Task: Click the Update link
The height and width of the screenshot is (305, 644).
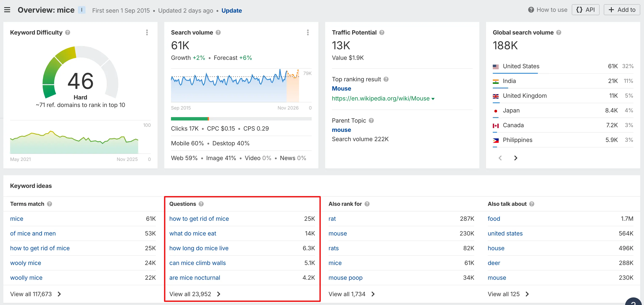Action: click(x=231, y=11)
